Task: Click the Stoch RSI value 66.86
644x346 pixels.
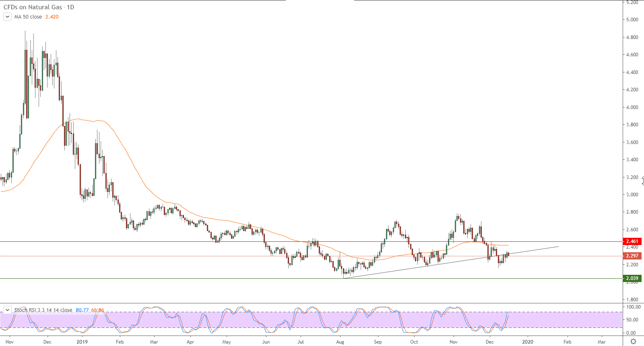Action: (97, 310)
